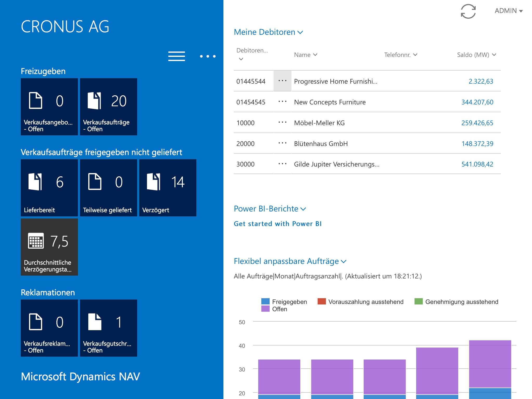This screenshot has height=399, width=532.
Task: Click Get started with Power BI link
Action: tap(278, 224)
